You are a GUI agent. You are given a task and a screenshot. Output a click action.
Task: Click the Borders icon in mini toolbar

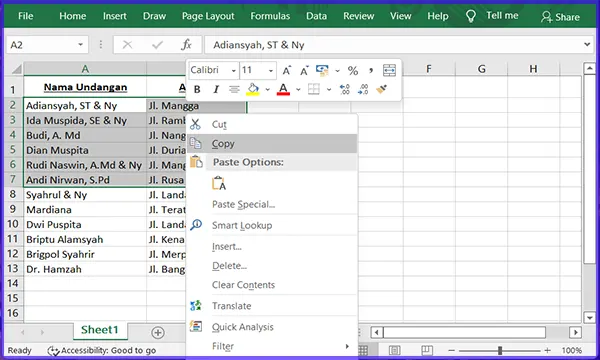click(x=314, y=90)
